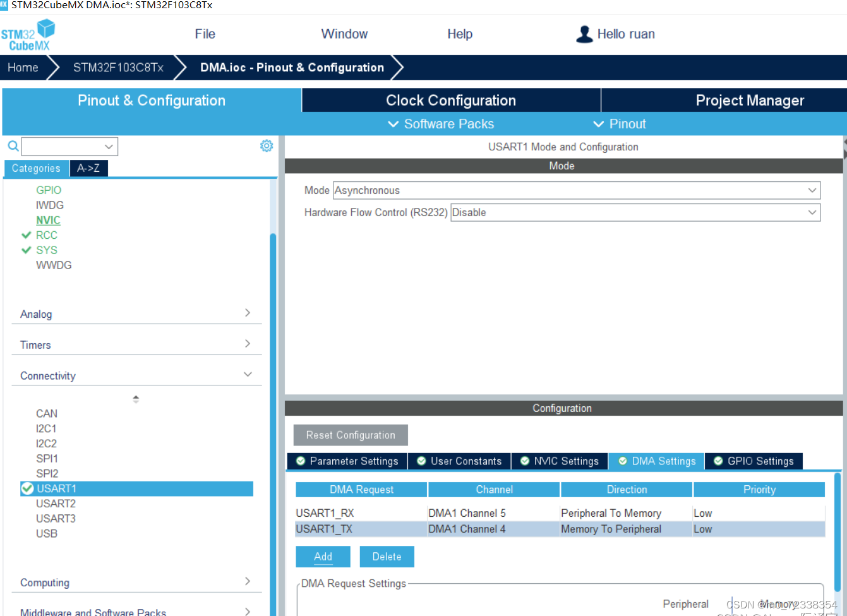This screenshot has width=847, height=616.
Task: Select USART2 peripheral
Action: [56, 504]
